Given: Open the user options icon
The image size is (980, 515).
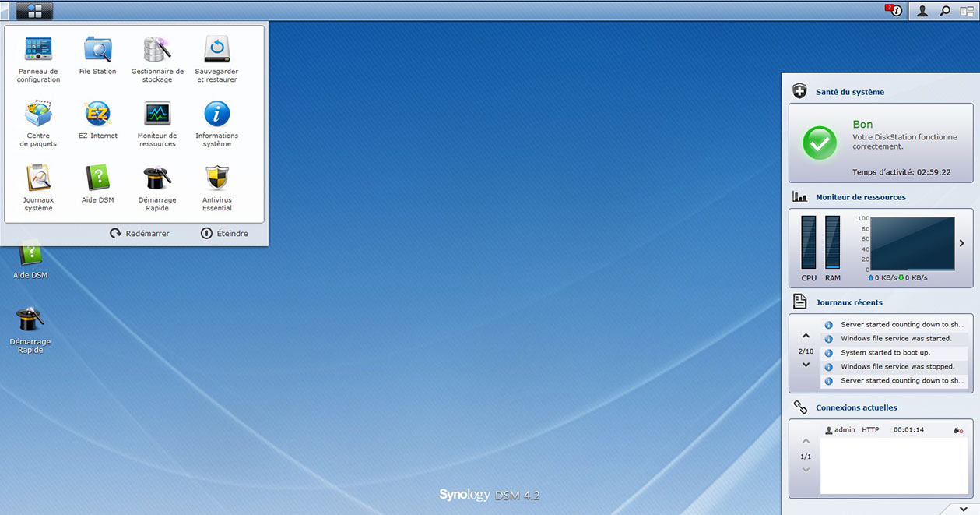Looking at the screenshot, I should (922, 11).
